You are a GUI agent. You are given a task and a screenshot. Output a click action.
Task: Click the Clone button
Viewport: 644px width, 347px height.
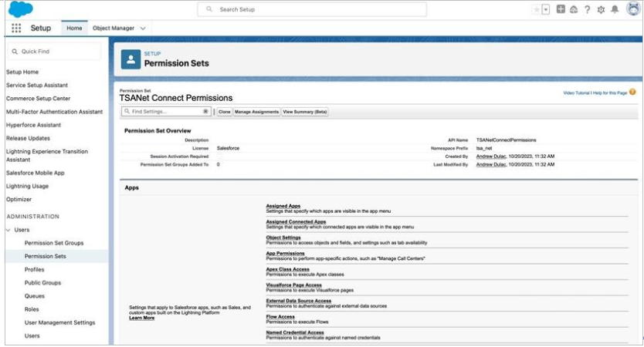[x=224, y=112]
